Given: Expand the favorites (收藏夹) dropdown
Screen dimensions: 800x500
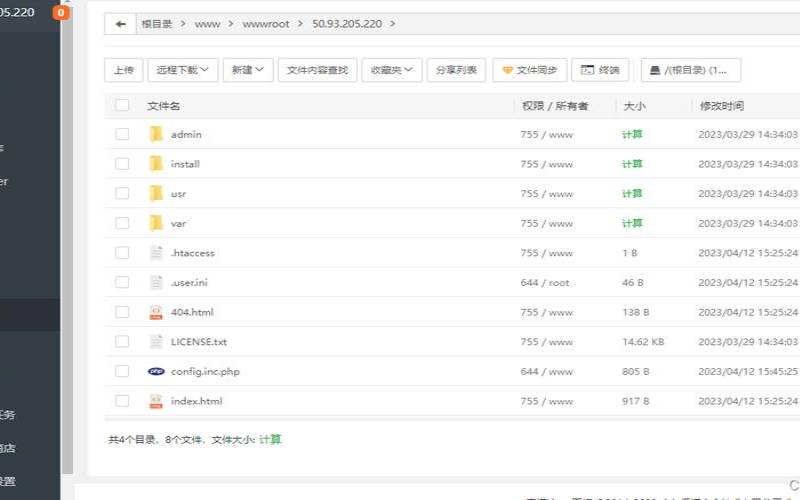Looking at the screenshot, I should tap(391, 70).
